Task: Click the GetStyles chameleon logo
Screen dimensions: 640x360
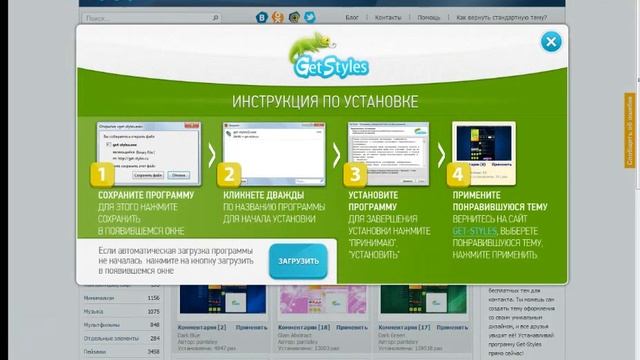Action: 329,56
